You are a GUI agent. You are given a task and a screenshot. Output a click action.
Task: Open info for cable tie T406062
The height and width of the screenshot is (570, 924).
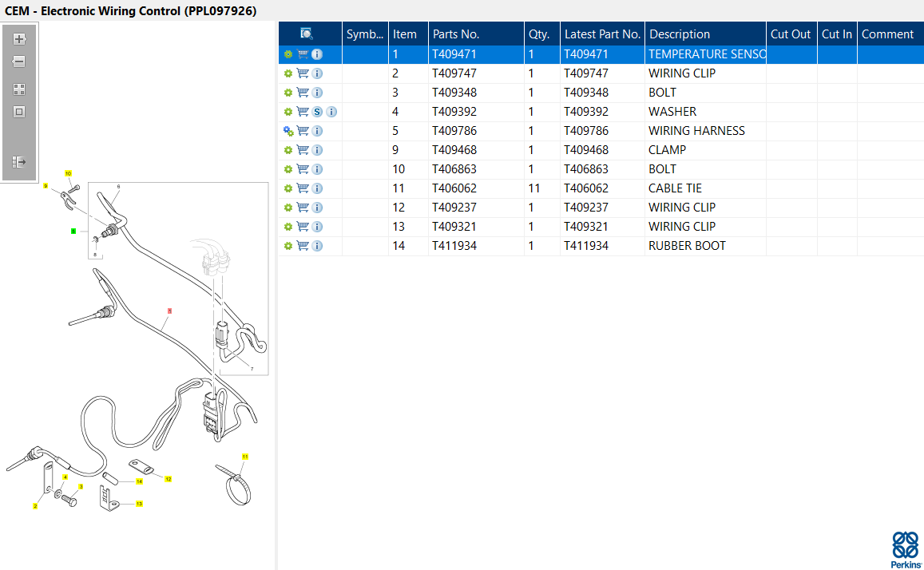pyautogui.click(x=317, y=188)
